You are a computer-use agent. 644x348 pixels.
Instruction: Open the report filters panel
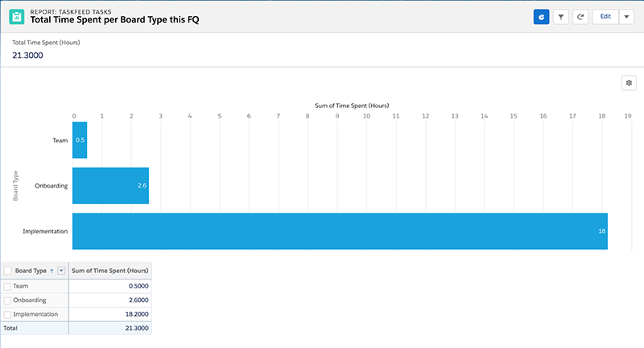pos(561,16)
